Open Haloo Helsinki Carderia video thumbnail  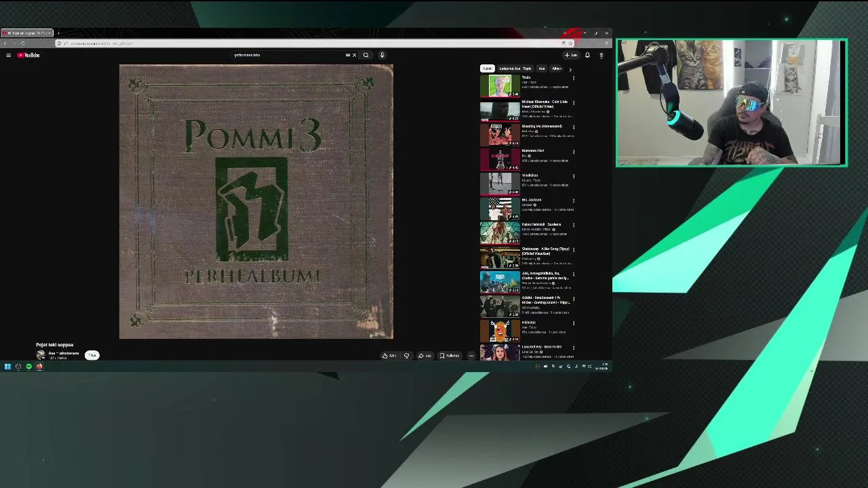pos(500,232)
